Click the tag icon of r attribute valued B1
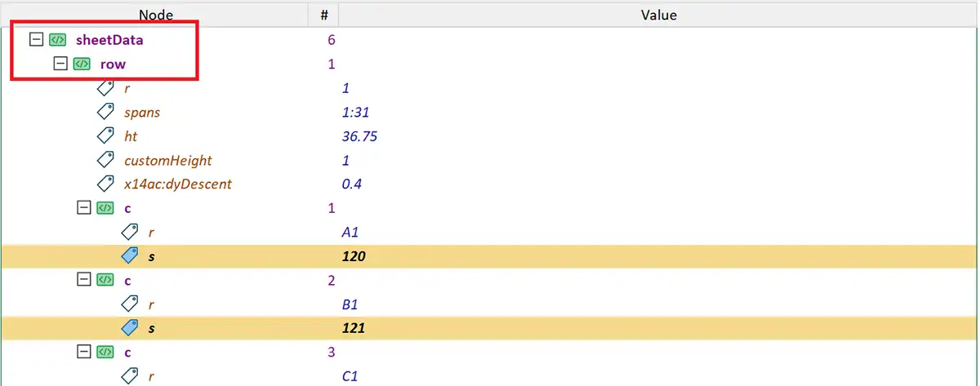980x386 pixels. tap(129, 304)
